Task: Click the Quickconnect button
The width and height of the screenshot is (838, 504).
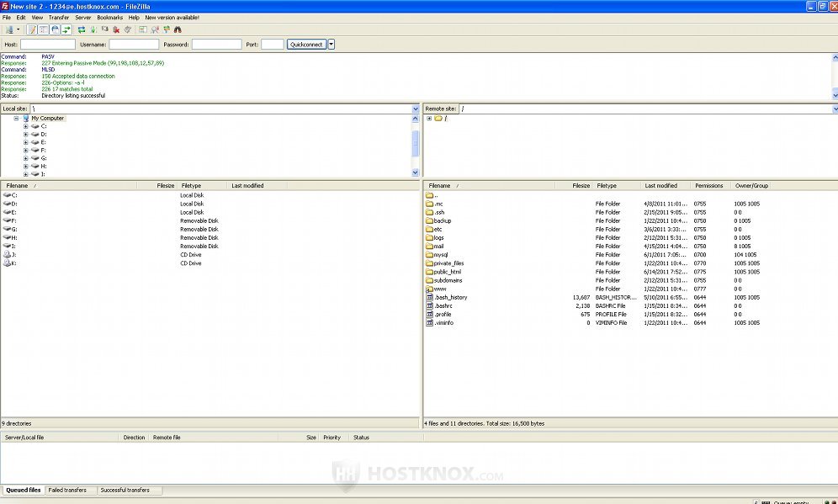Action: point(306,45)
